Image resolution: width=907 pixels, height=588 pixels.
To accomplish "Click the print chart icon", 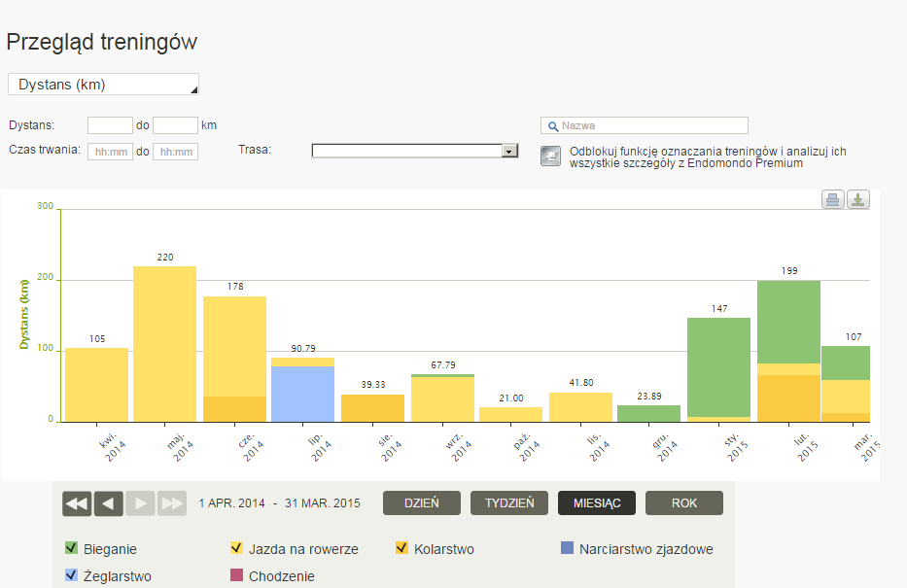I will [833, 200].
